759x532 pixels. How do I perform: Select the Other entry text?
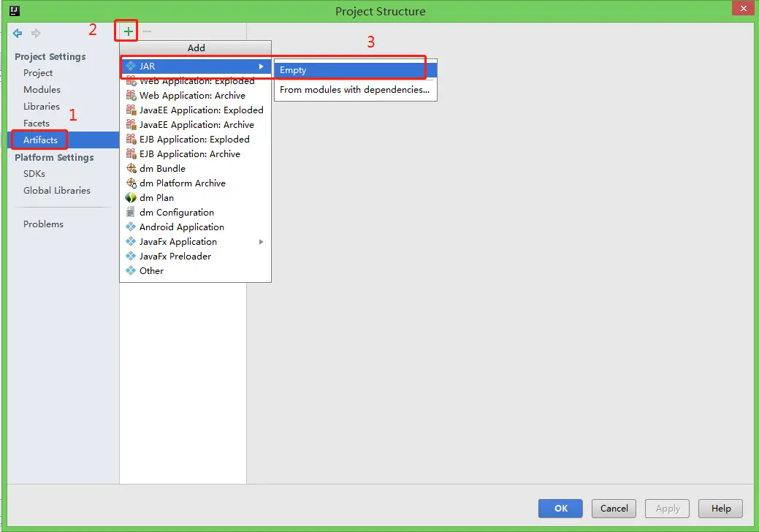151,270
